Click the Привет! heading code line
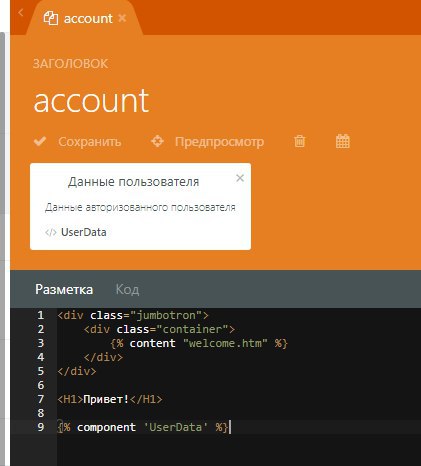The image size is (421, 466). click(110, 399)
